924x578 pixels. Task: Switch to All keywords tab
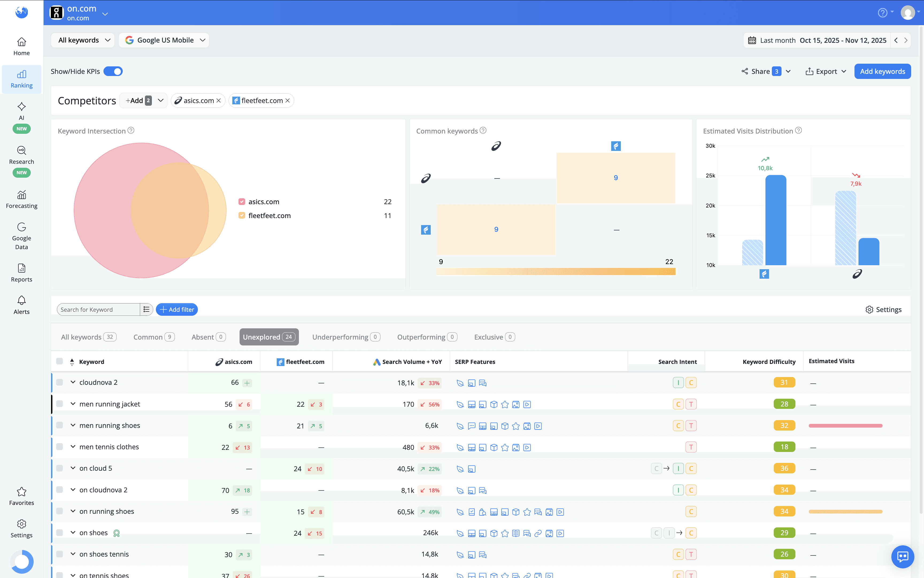(88, 337)
